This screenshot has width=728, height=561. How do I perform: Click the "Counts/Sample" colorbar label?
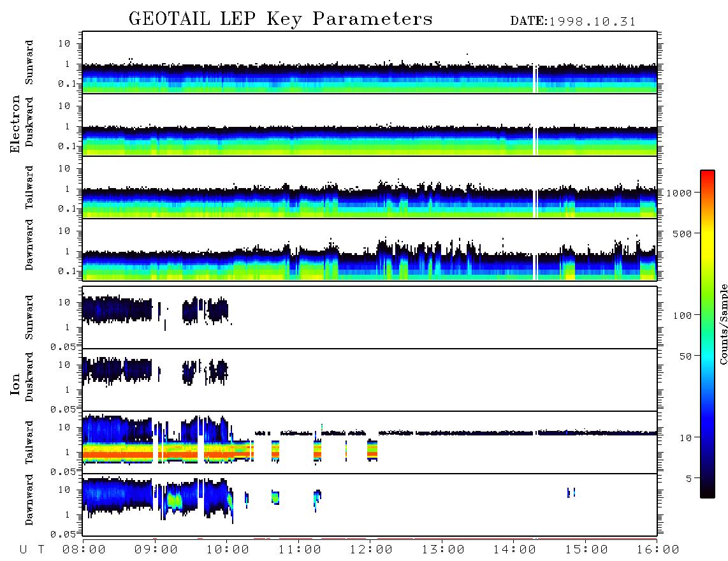(x=723, y=324)
